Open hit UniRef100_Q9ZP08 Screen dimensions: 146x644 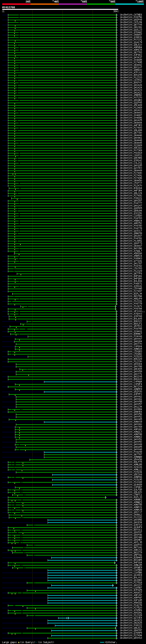pyautogui.click(x=131, y=20)
